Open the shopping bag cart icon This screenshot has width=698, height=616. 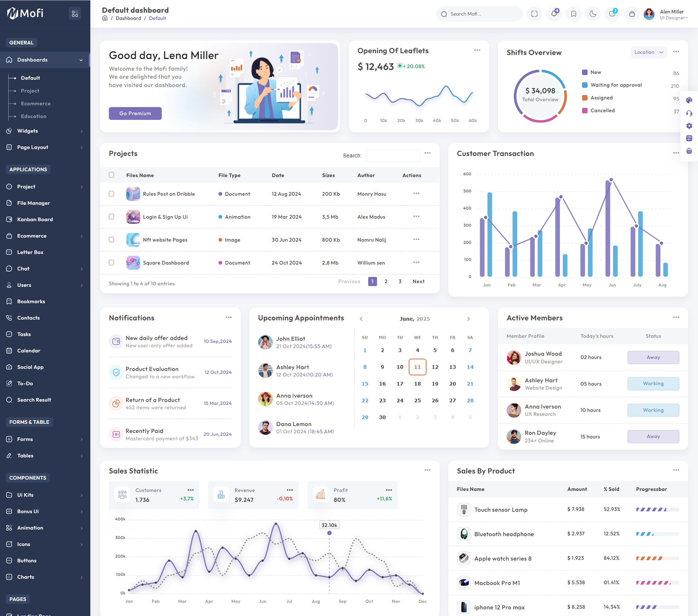click(x=632, y=14)
